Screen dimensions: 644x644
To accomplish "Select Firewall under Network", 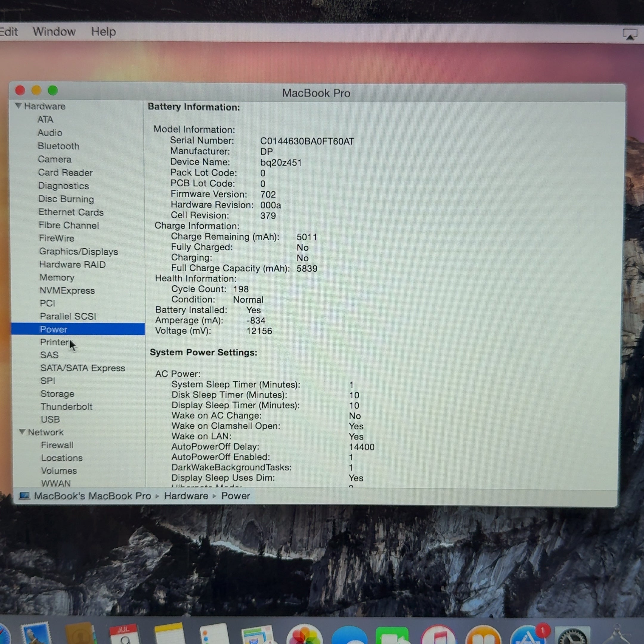I will pyautogui.click(x=57, y=445).
